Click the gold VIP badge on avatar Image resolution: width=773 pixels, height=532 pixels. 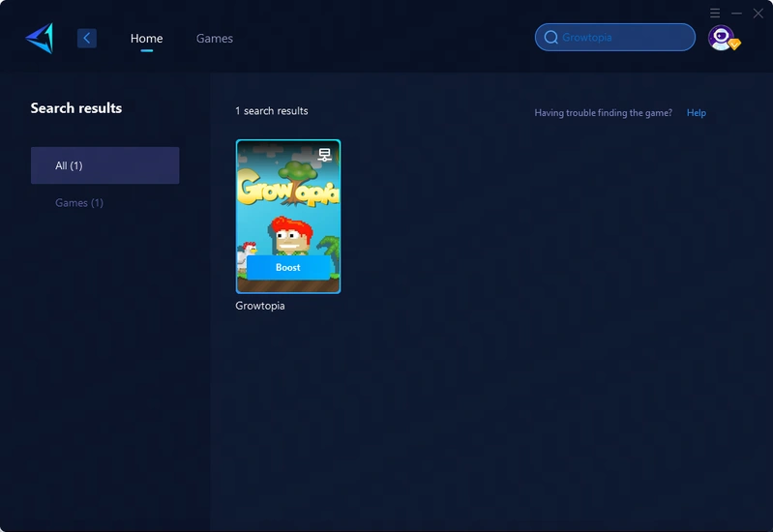(x=734, y=44)
